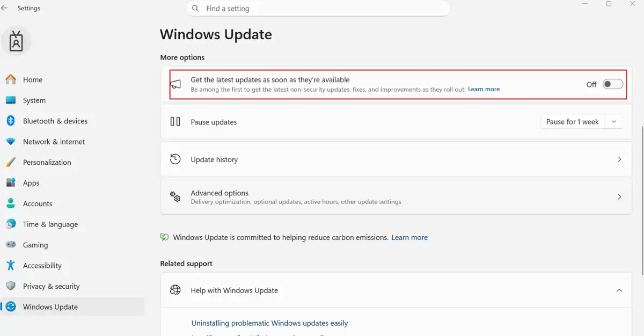Viewport: 644px width, 336px height.
Task: Open Advanced options via its chevron
Action: pyautogui.click(x=619, y=197)
